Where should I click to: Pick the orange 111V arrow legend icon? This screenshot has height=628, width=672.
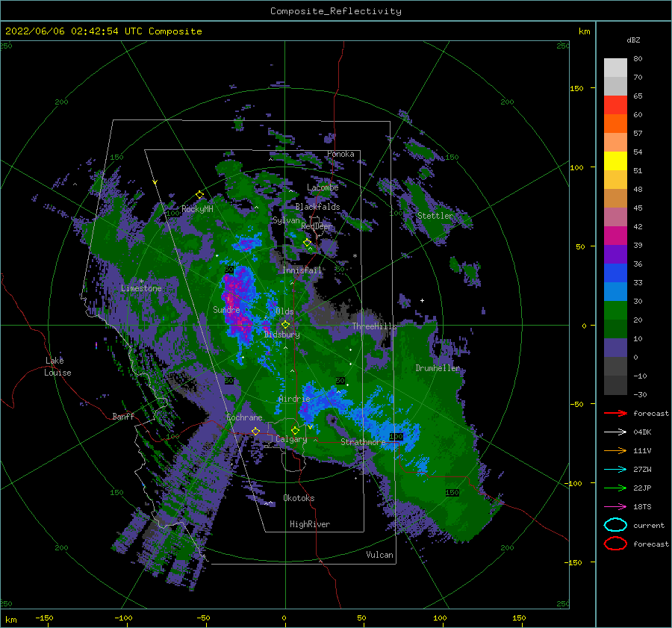[615, 450]
